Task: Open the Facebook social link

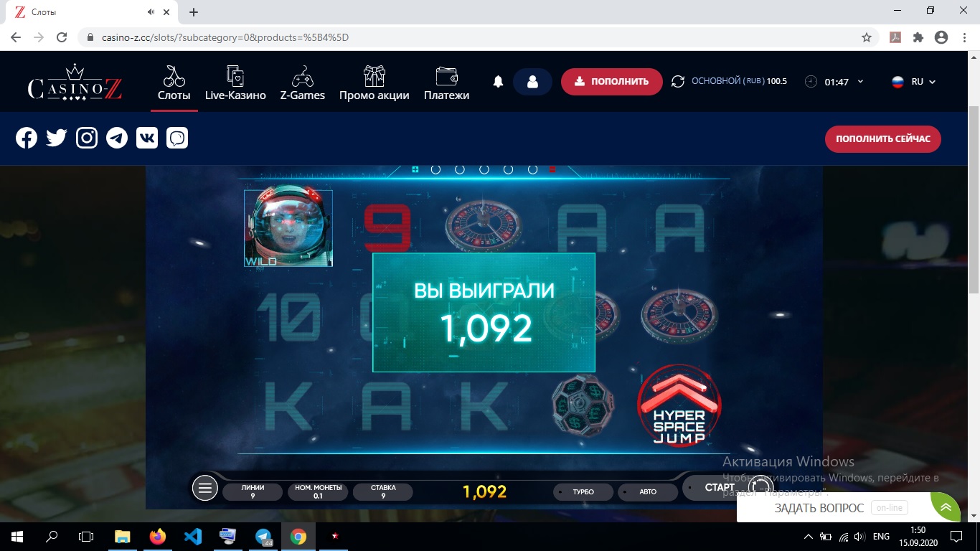Action: click(x=27, y=138)
